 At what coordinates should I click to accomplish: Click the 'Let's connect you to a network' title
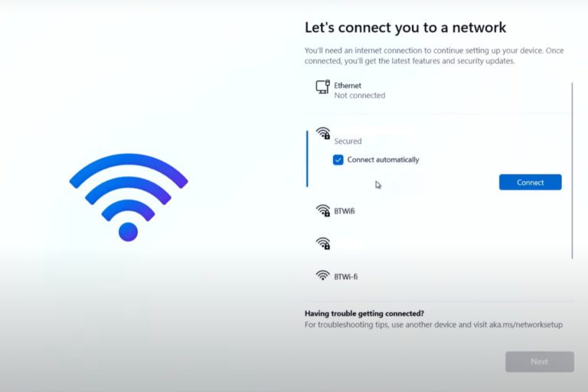(x=405, y=28)
